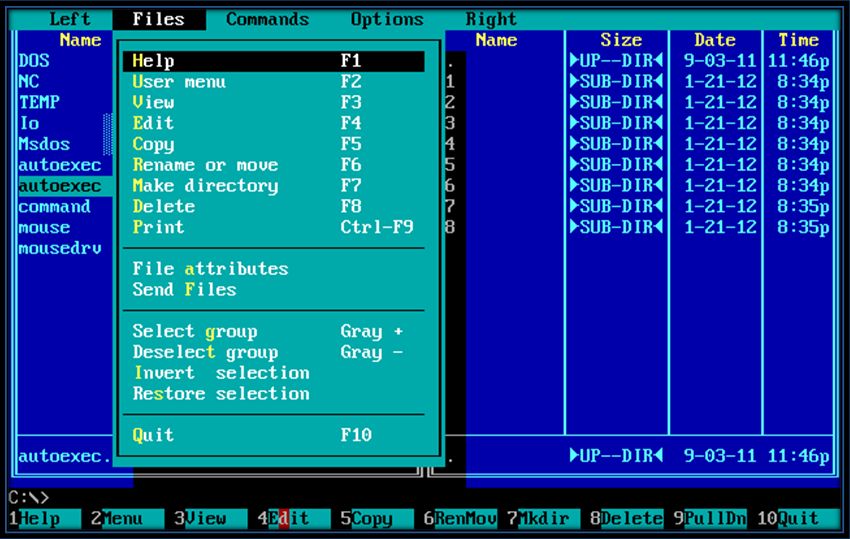The image size is (850, 539).
Task: Select directory 6 row in right panel
Action: click(x=639, y=185)
